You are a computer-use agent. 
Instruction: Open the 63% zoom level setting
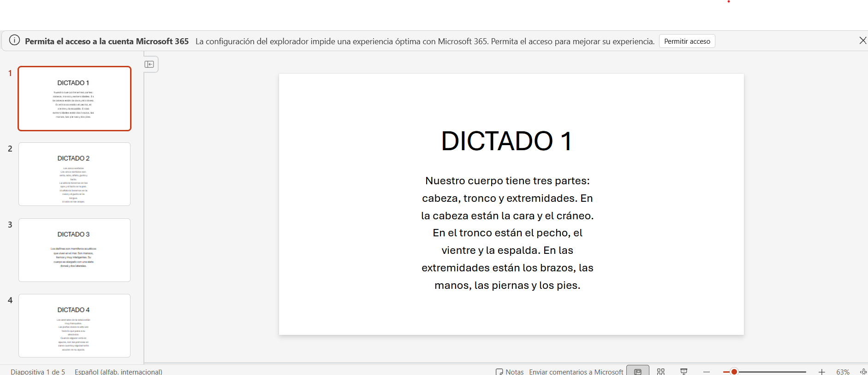coord(843,371)
